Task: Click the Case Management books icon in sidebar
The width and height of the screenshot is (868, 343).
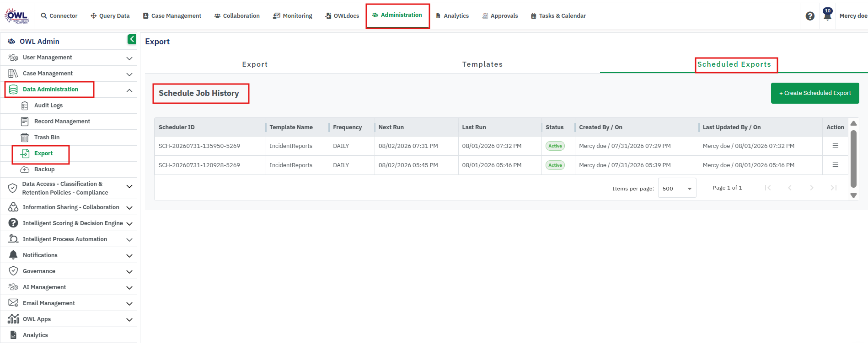Action: [13, 74]
